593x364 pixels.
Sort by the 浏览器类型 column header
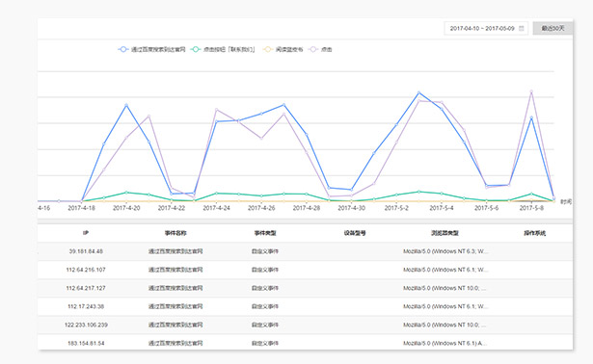445,233
